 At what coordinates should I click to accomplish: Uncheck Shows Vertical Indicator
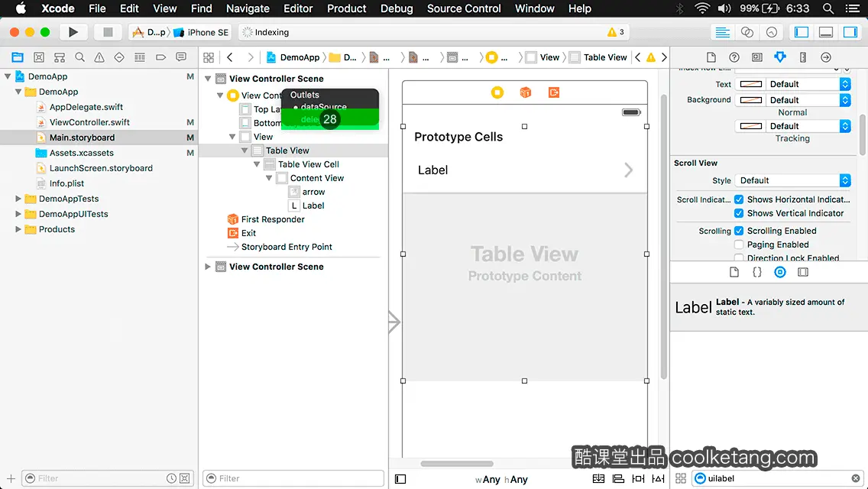[739, 213]
